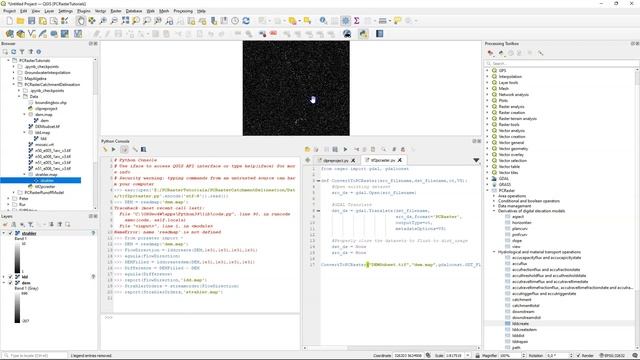Toggle visibility of the strahler layer
Viewport: 640px width, 360px height.
pos(11,233)
